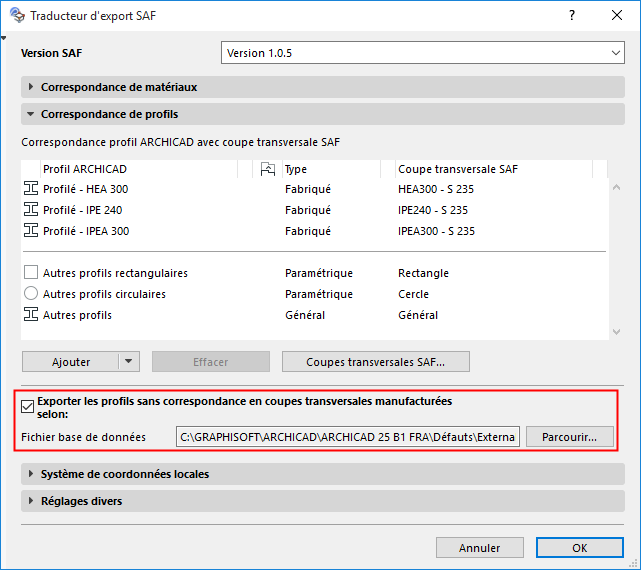Toggle export unmatched profiles checkbox
Screen dimensions: 641x570
(x=27, y=407)
